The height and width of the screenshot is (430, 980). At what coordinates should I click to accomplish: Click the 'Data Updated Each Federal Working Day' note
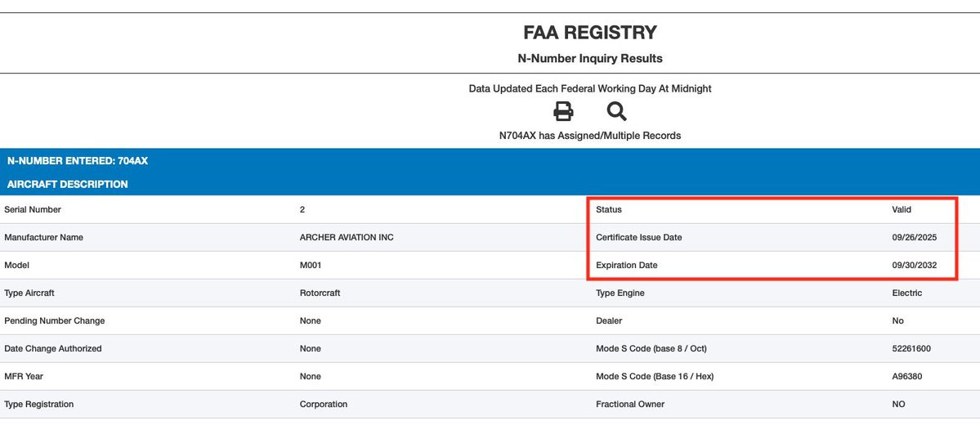pyautogui.click(x=590, y=89)
